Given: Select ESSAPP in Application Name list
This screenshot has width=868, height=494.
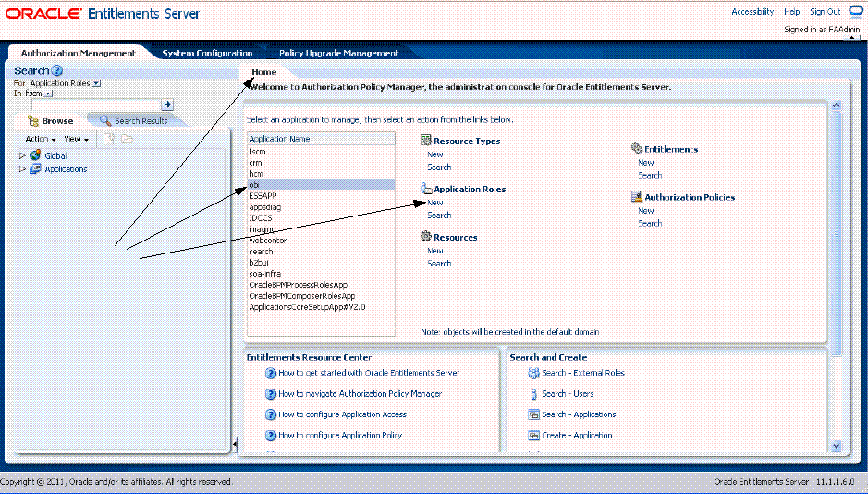Looking at the screenshot, I should (x=321, y=195).
